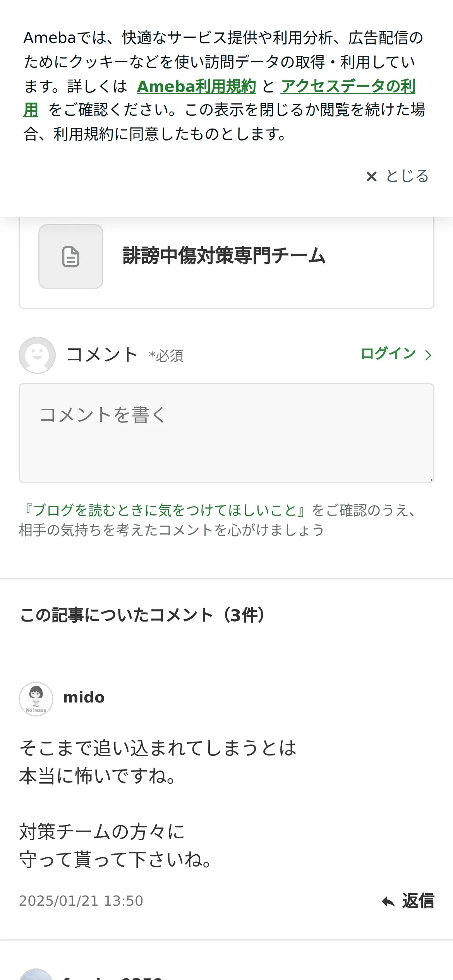
Task: Open the mido username profile
Action: (84, 697)
